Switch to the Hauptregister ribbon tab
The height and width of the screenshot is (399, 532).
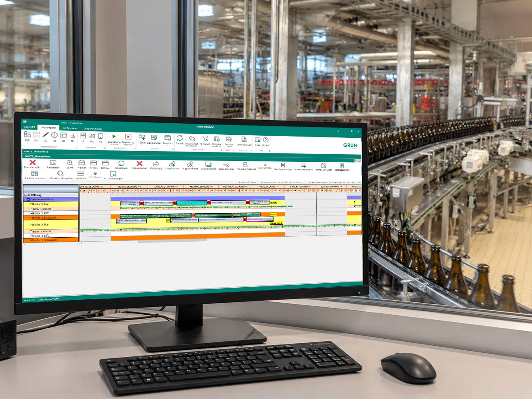pyautogui.click(x=48, y=127)
